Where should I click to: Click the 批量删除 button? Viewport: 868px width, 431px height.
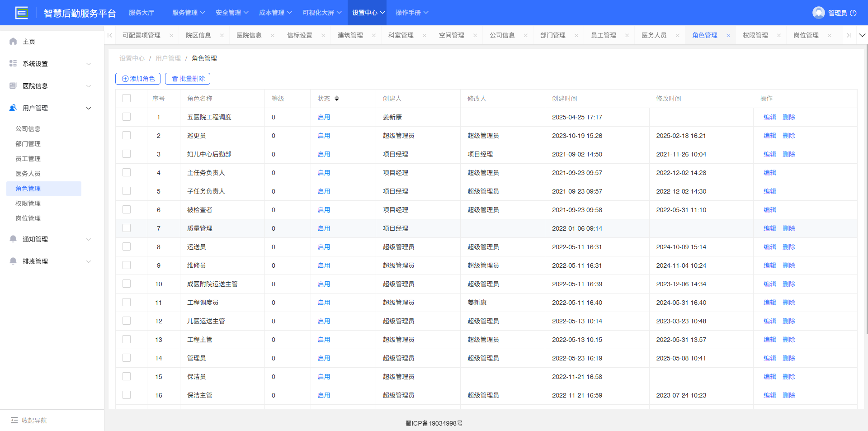coord(188,79)
